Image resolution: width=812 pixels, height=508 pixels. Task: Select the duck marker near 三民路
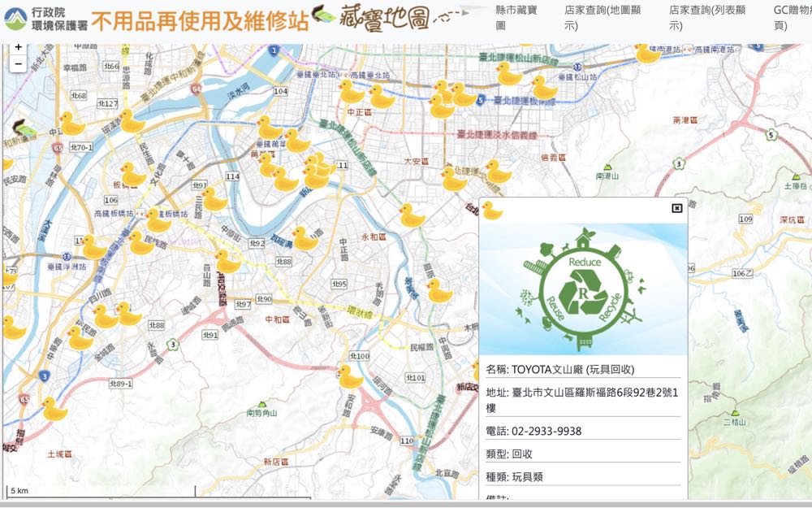pyautogui.click(x=214, y=199)
